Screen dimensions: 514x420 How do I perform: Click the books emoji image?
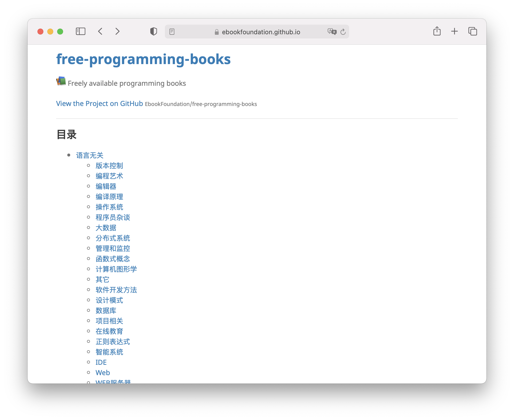61,81
